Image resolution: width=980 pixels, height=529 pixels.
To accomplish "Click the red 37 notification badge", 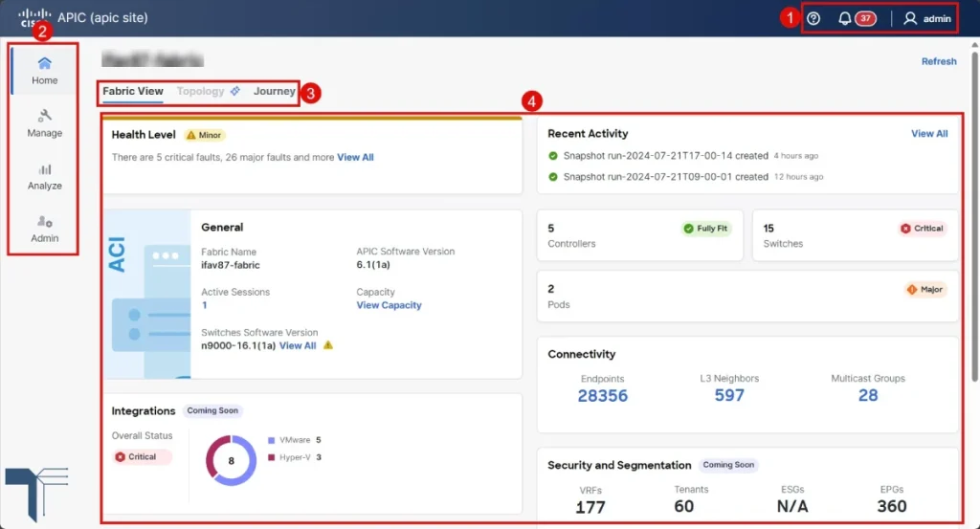I will tap(865, 19).
